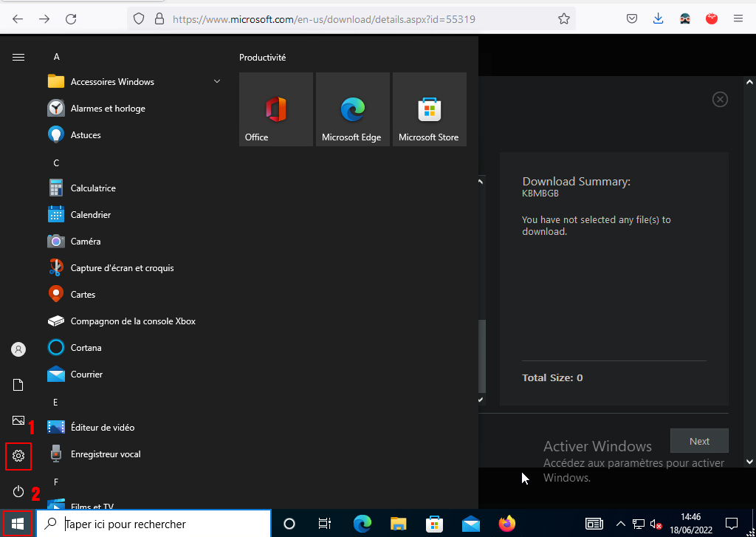Close the download dialog with X
This screenshot has width=756, height=537.
click(x=720, y=99)
